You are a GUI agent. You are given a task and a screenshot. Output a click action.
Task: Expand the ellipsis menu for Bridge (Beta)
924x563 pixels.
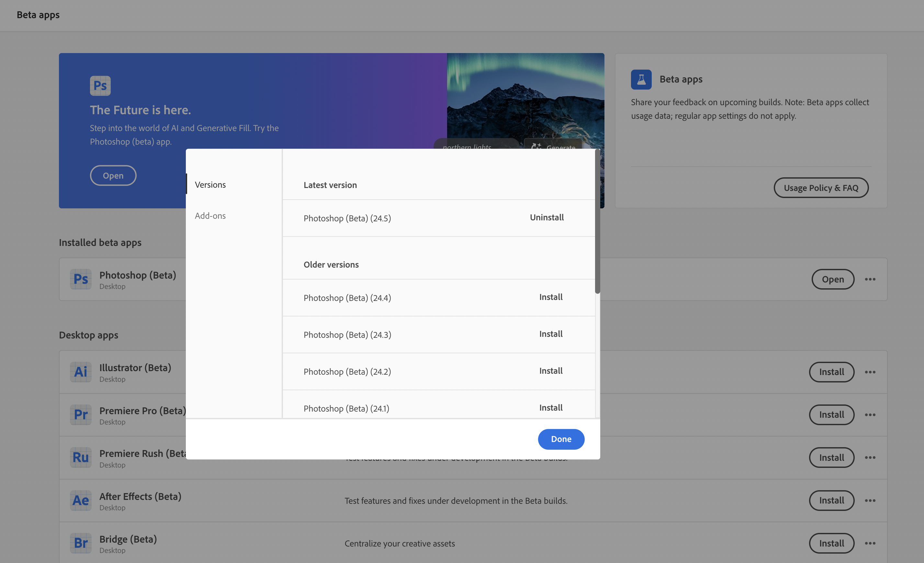[x=870, y=543]
